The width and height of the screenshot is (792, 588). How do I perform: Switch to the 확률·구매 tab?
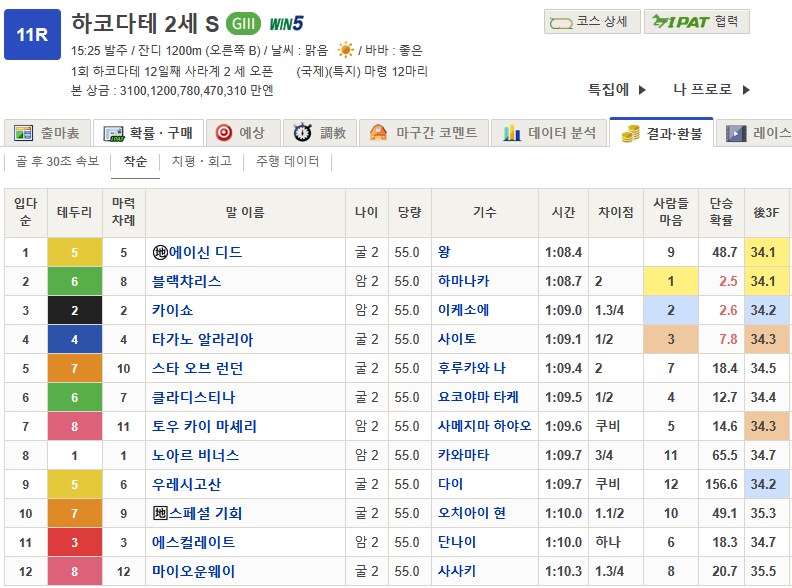[148, 133]
